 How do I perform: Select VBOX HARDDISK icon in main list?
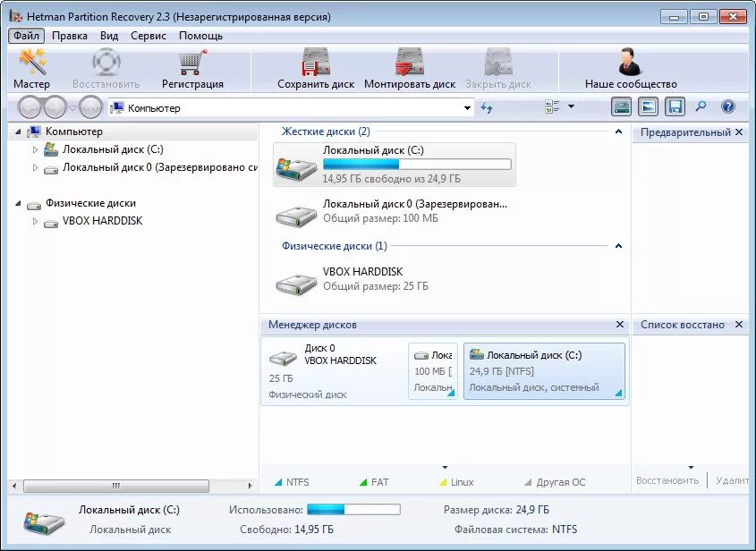point(296,284)
